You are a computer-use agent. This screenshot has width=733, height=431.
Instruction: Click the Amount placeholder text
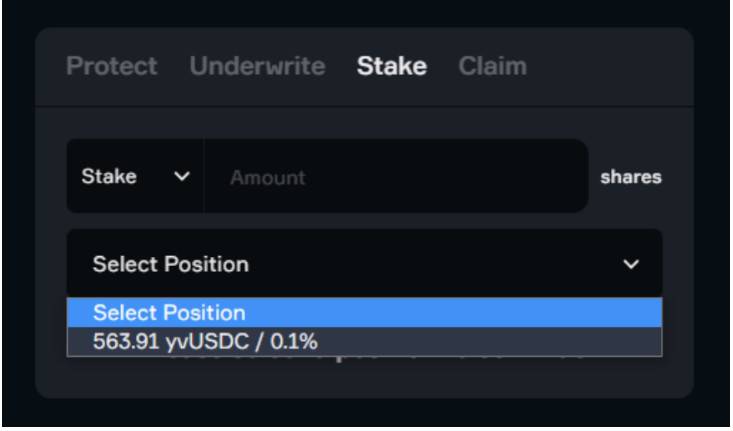tap(268, 178)
